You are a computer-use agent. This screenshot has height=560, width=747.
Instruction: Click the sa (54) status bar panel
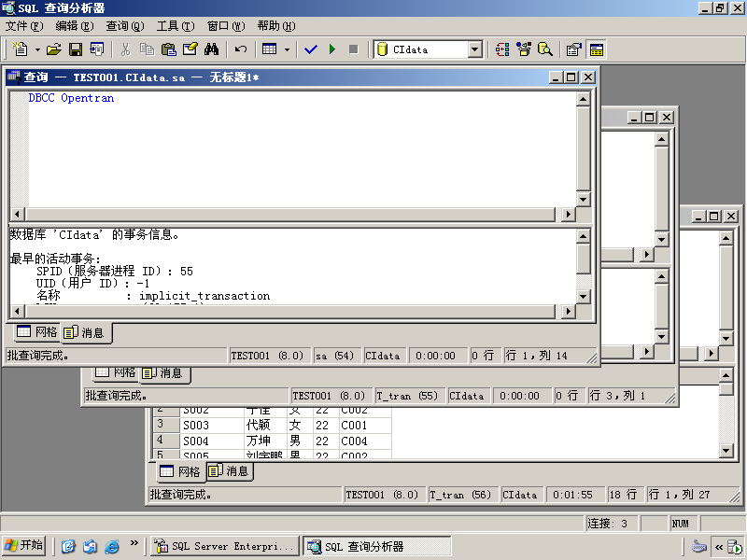(335, 356)
